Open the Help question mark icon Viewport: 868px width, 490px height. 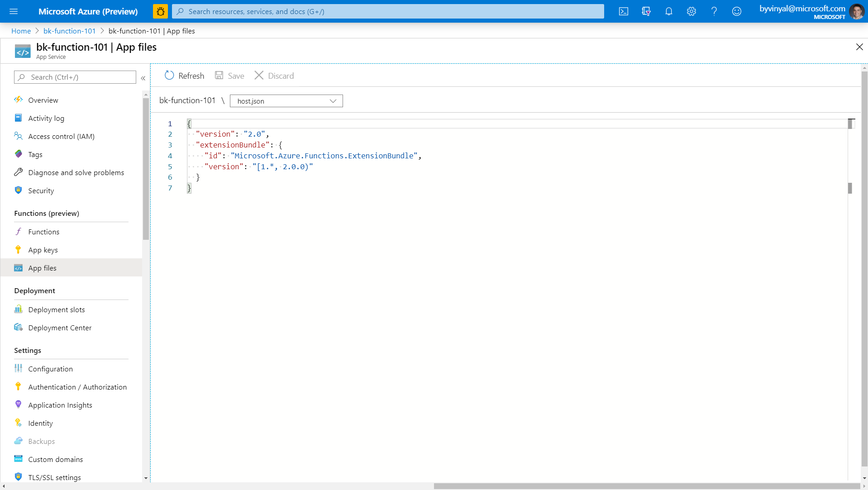point(714,11)
